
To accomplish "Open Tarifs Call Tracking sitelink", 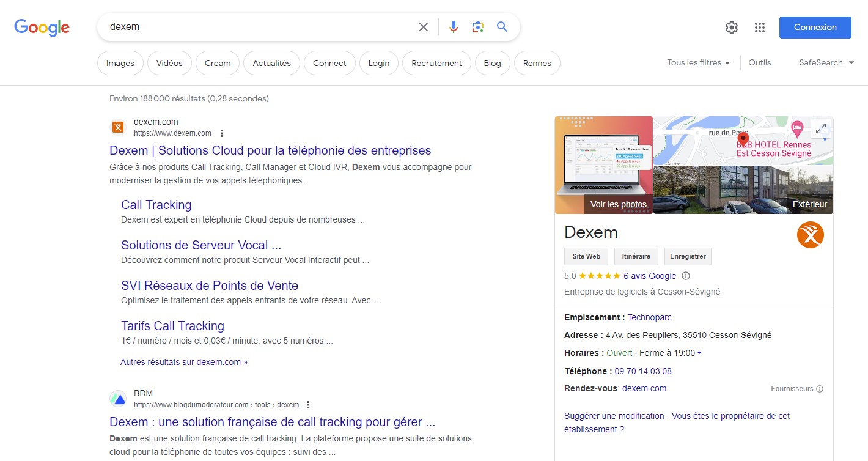I will click(172, 326).
